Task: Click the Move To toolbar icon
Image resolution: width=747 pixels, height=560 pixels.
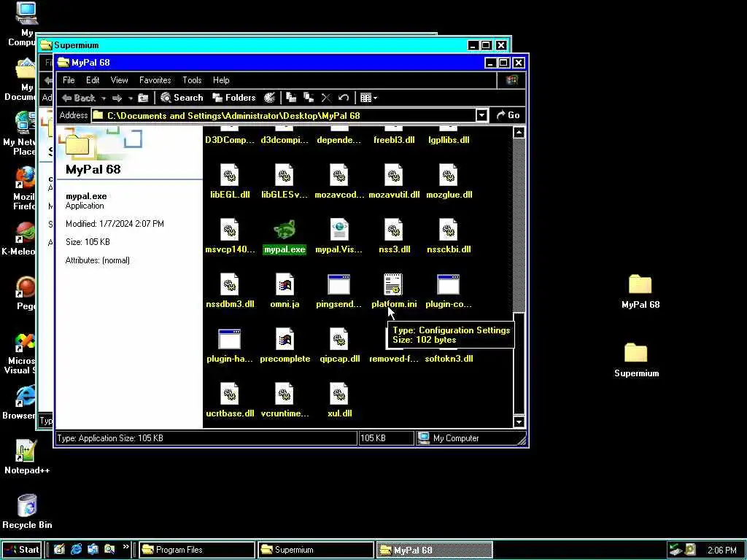Action: (x=291, y=98)
